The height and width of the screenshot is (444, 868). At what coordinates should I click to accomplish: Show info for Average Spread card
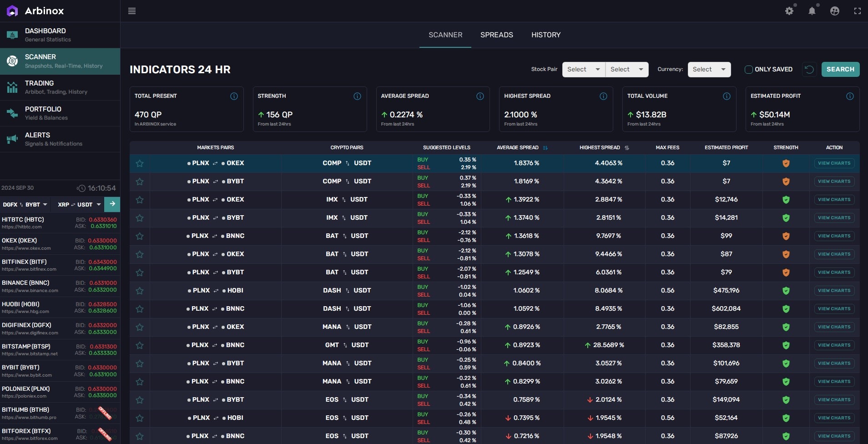(480, 96)
